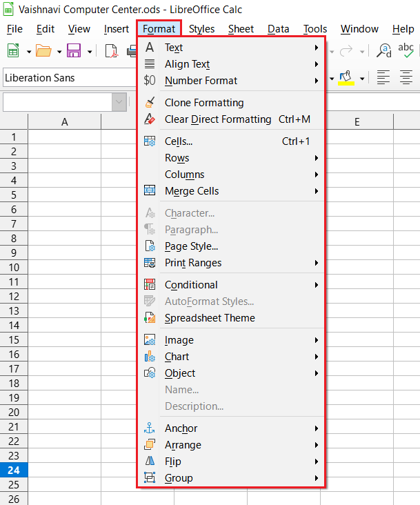This screenshot has height=505, width=420.
Task: Click the New spreadsheet toolbar icon
Action: (x=13, y=51)
